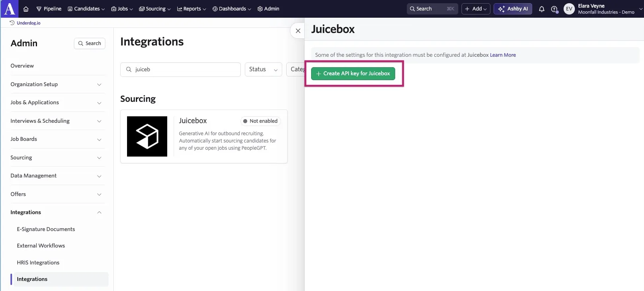The width and height of the screenshot is (644, 291).
Task: Create API key for Juicebox
Action: [x=353, y=74]
